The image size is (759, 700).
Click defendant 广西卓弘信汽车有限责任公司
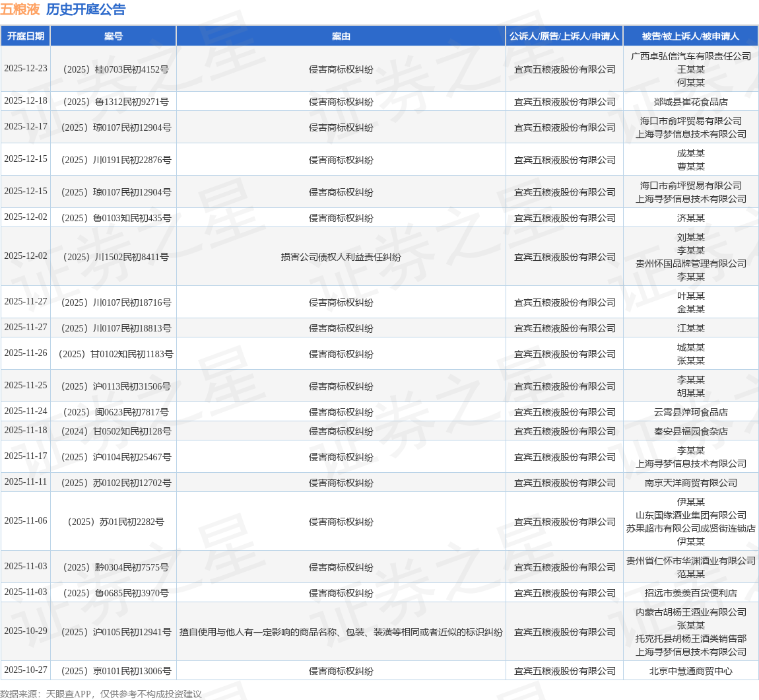click(691, 56)
